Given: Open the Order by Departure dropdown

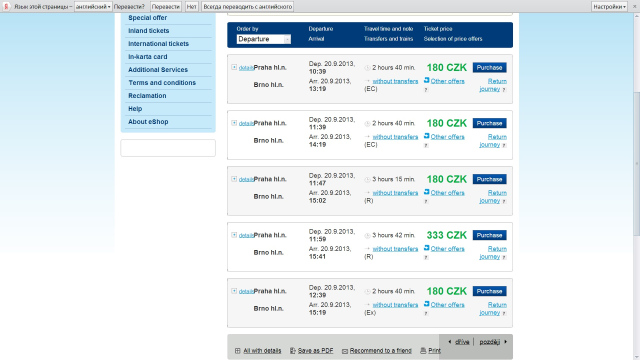Looking at the screenshot, I should [x=264, y=39].
